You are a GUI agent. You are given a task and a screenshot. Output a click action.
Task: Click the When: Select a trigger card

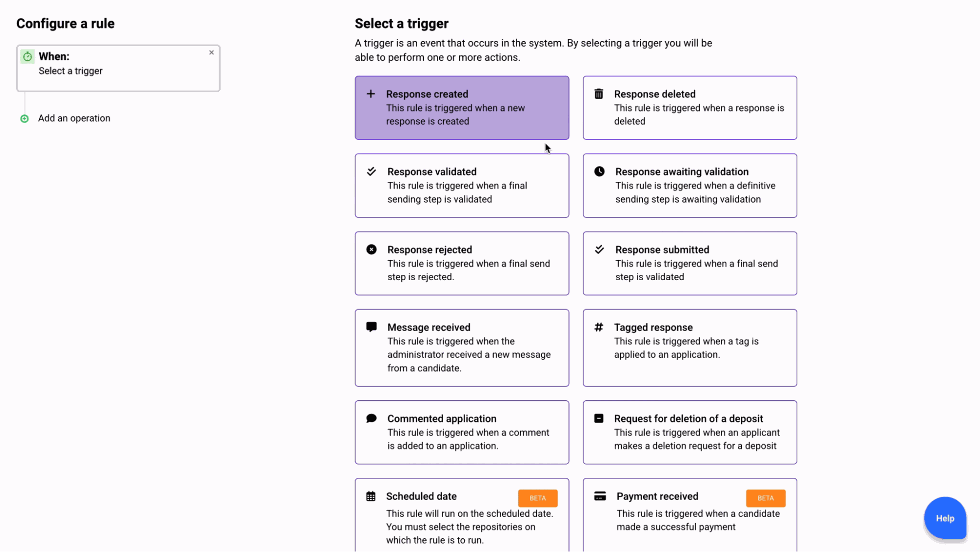click(x=118, y=69)
